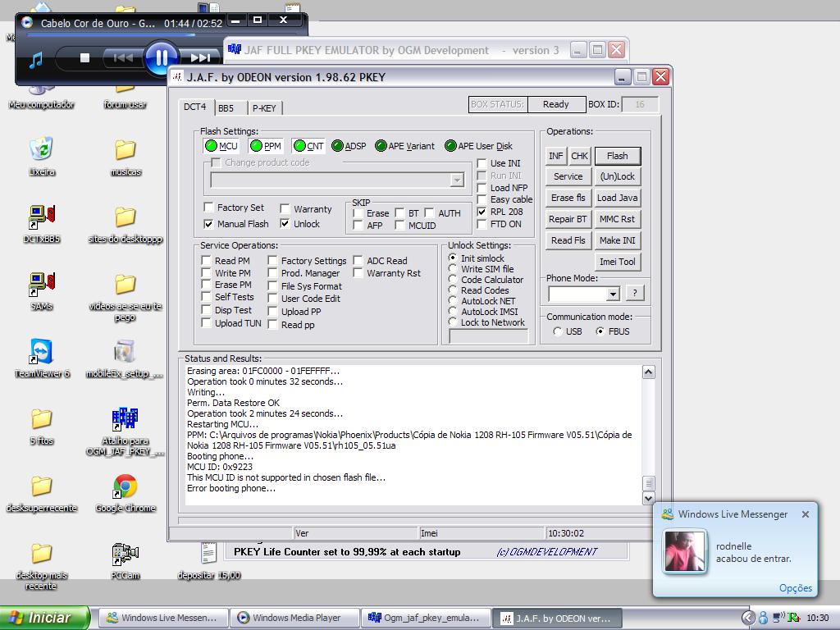Click the status log scroll down arrow
The height and width of the screenshot is (630, 840).
[648, 498]
